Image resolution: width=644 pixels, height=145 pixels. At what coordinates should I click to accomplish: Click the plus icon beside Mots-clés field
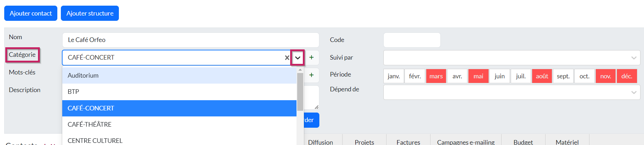(x=311, y=75)
